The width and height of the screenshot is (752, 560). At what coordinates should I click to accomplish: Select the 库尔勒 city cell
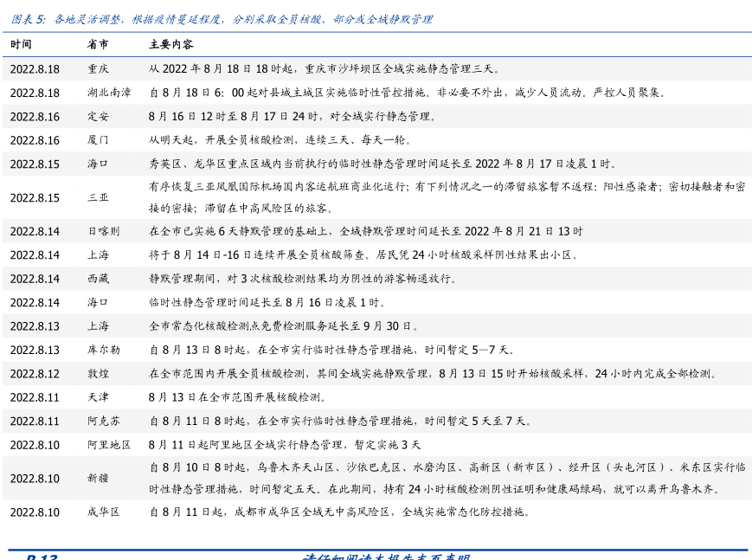(103, 350)
